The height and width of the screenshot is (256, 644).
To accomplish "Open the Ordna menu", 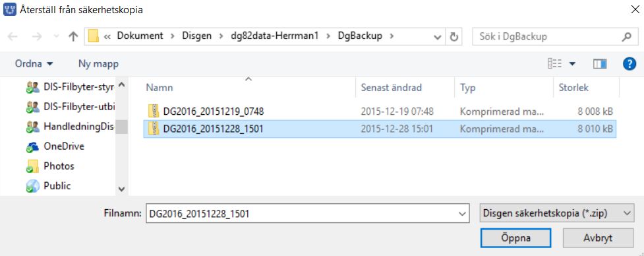I will (34, 64).
